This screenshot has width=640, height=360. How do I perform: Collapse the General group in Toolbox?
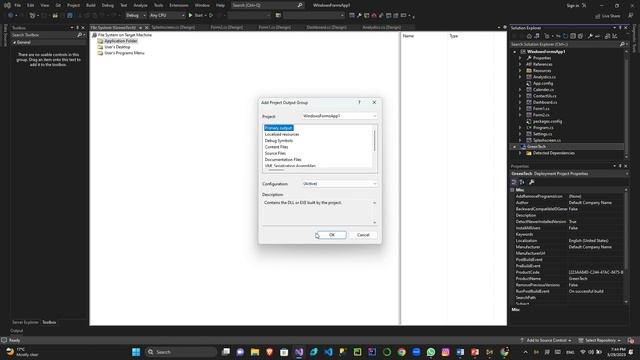(15, 42)
